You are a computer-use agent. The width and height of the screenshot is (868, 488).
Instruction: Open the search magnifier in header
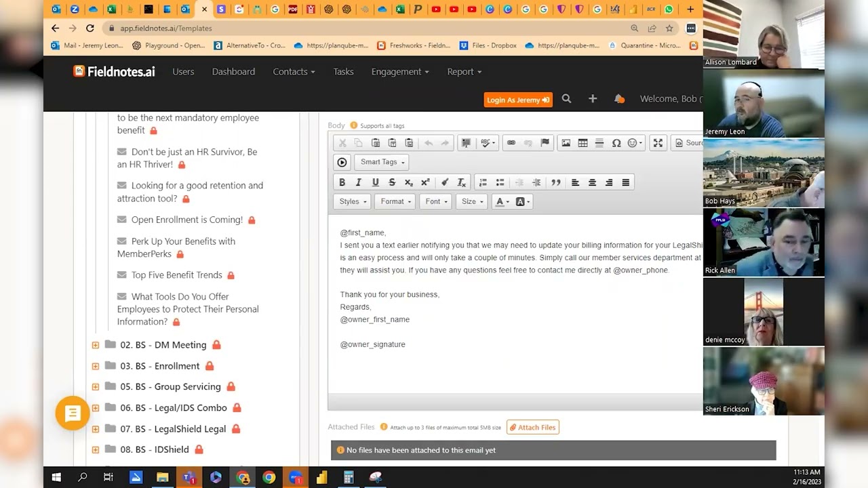pos(567,99)
